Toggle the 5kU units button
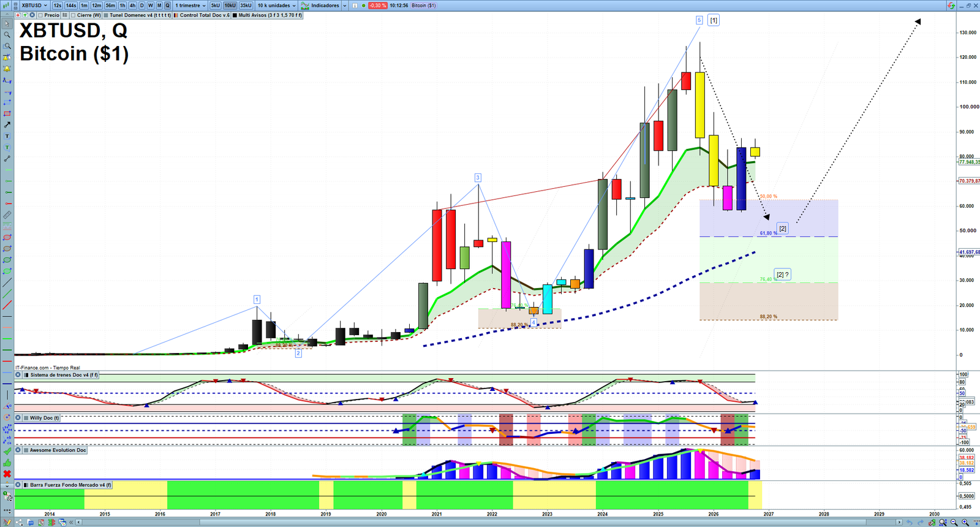 pyautogui.click(x=216, y=6)
